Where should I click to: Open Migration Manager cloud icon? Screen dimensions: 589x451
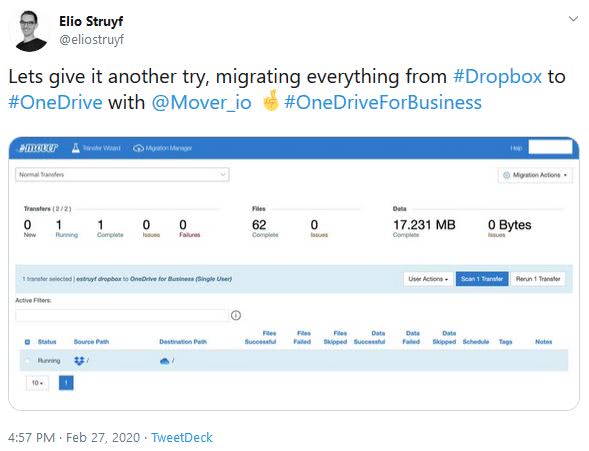138,148
